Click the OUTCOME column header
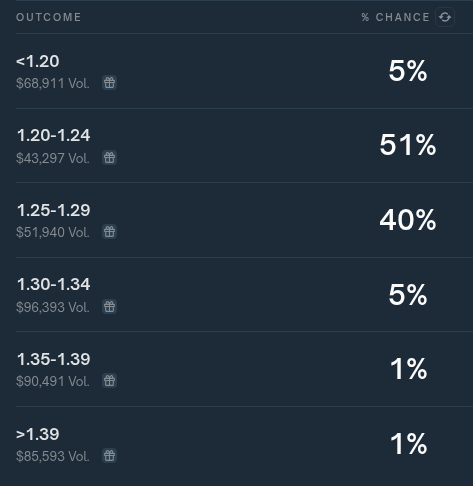The height and width of the screenshot is (486, 473). pyautogui.click(x=49, y=17)
